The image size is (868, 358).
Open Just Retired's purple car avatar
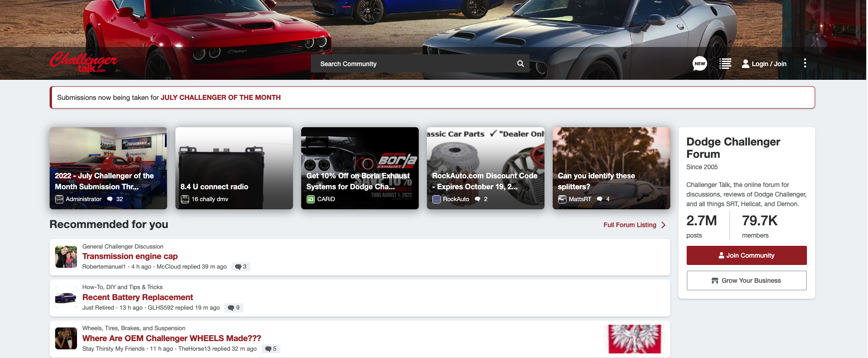tap(66, 298)
